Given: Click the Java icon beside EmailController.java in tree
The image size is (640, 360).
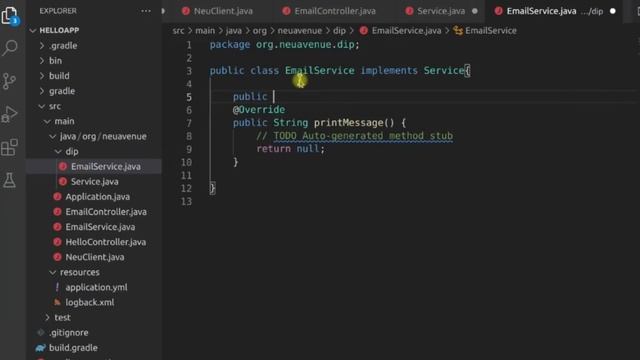Looking at the screenshot, I should [x=58, y=212].
